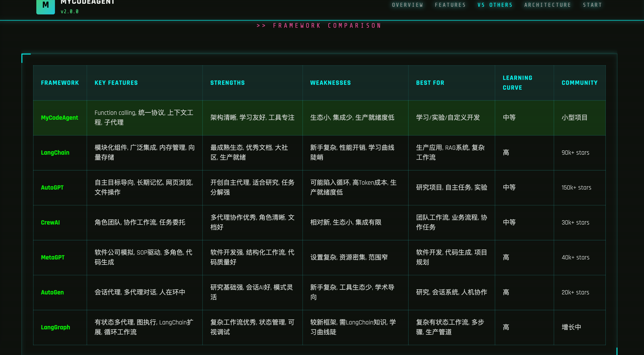
Task: Click the Weaknesses column header
Action: coord(330,83)
